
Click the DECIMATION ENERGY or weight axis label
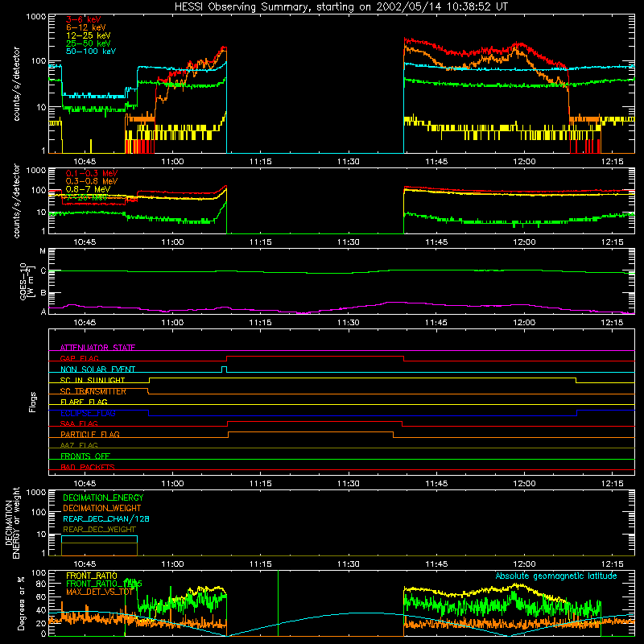point(12,522)
